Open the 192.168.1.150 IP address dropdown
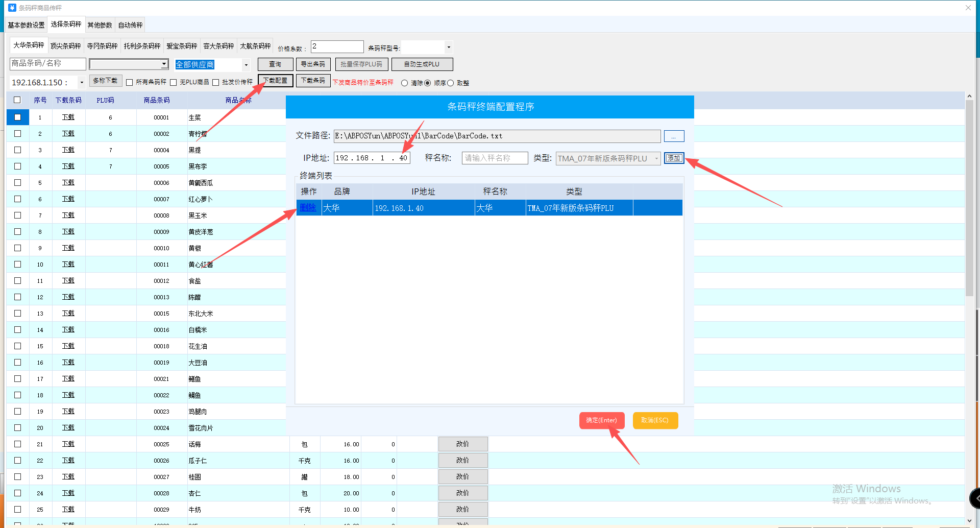 (81, 82)
